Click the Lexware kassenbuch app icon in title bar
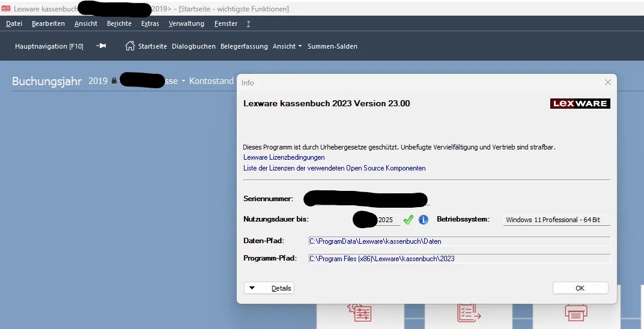 click(6, 8)
